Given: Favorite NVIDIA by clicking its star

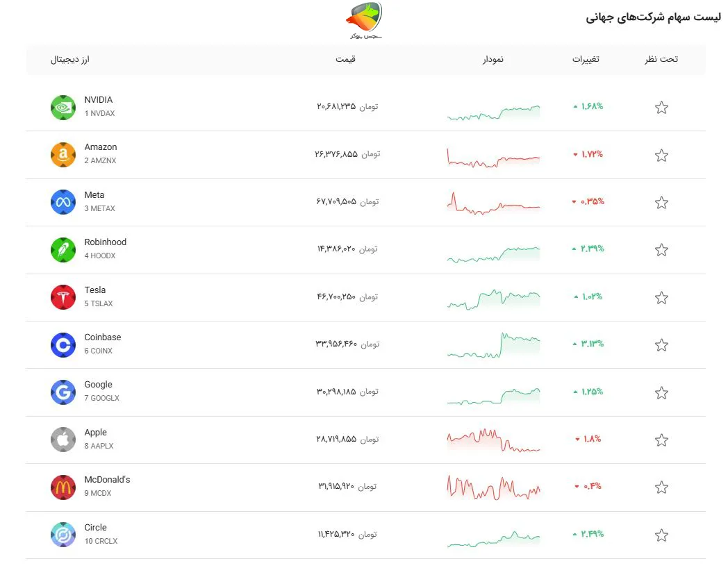Looking at the screenshot, I should tap(661, 107).
